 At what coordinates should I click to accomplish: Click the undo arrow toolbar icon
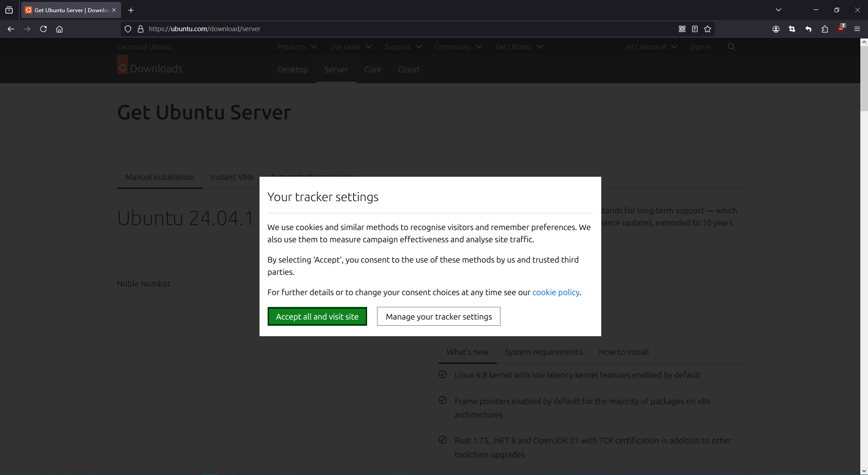coord(808,29)
